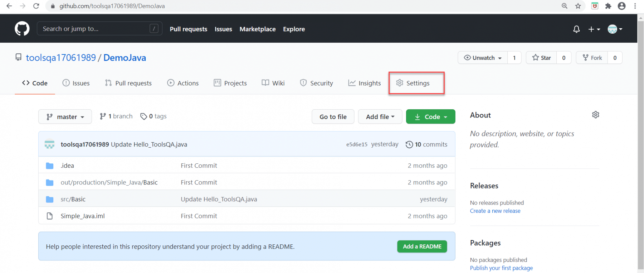Open the Chrome profile icon
The width and height of the screenshot is (644, 273).
pos(622,6)
